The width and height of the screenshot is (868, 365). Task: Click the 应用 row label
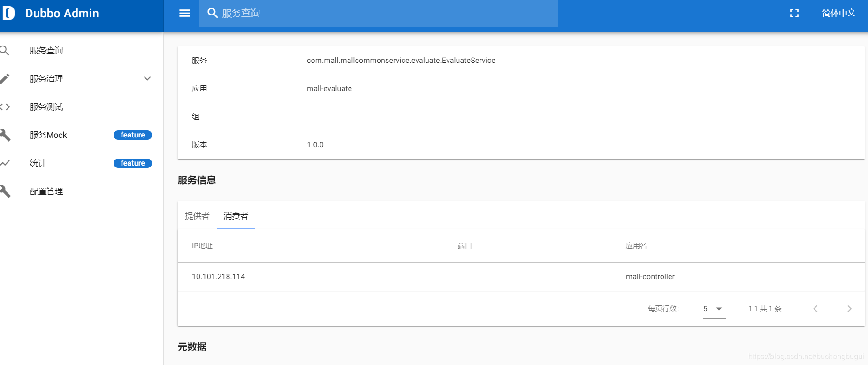click(199, 89)
